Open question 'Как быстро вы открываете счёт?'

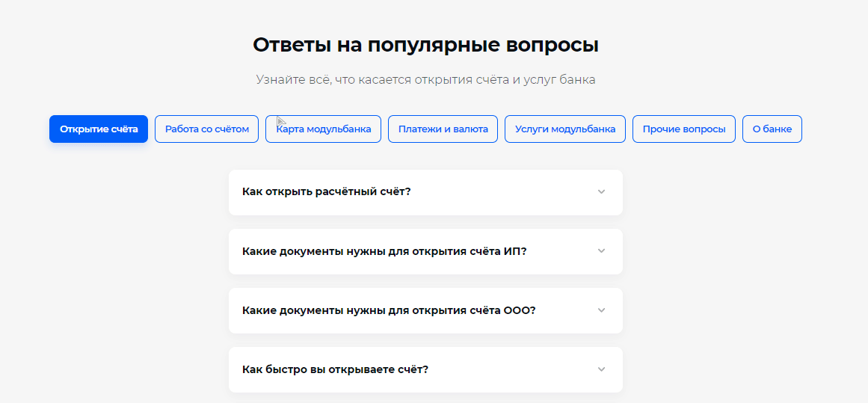(335, 369)
